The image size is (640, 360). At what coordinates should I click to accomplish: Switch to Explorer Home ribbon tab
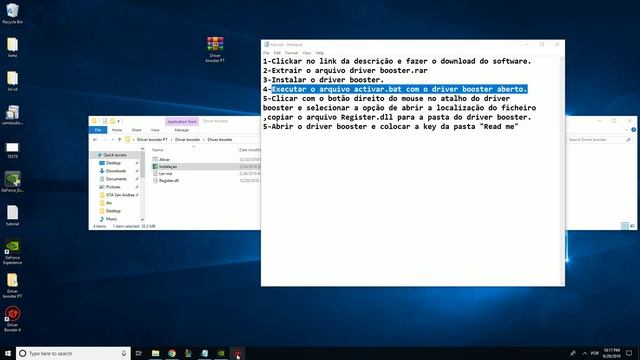[117, 130]
